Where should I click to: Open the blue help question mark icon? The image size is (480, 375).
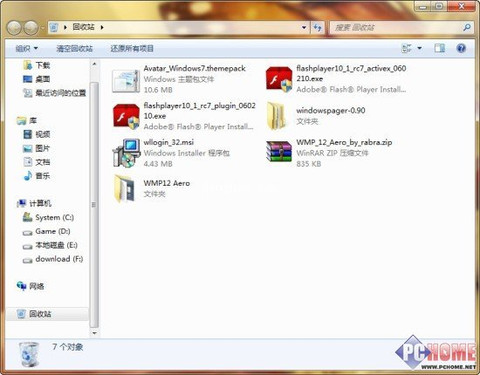pyautogui.click(x=461, y=49)
